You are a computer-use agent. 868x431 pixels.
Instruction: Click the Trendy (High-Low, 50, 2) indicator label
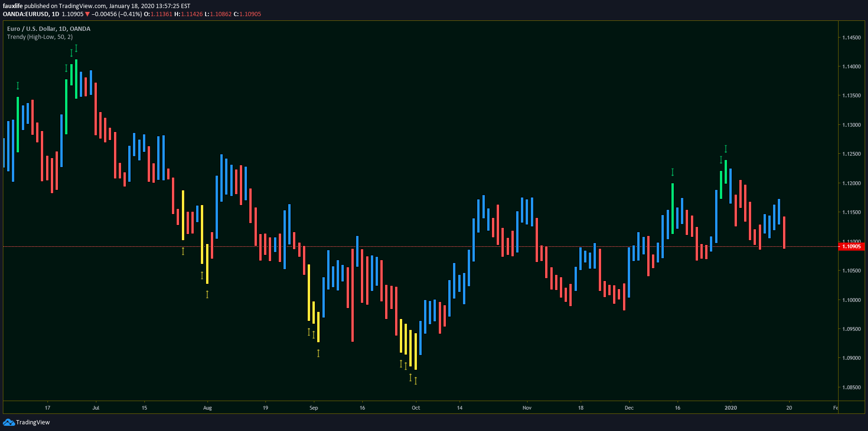pyautogui.click(x=40, y=37)
